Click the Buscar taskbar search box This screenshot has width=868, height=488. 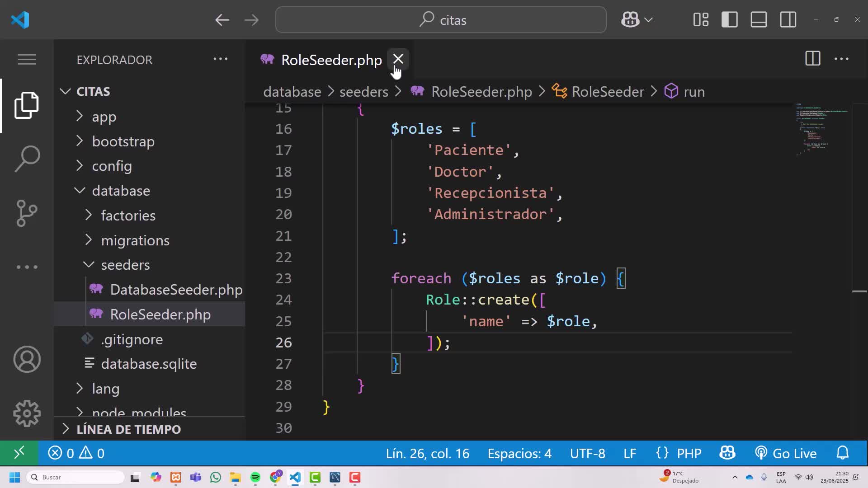click(75, 477)
